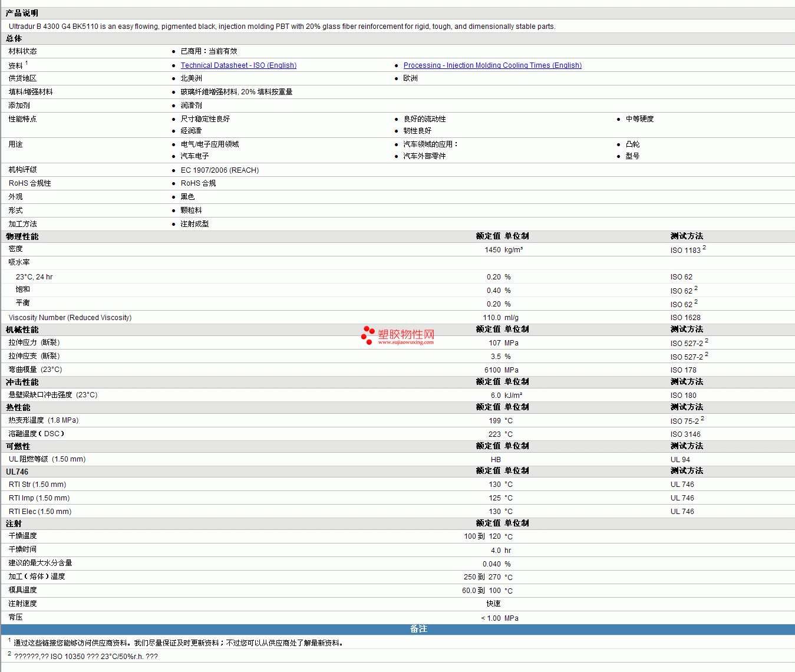Select 润滑剂 in the 添加剂 row

pyautogui.click(x=191, y=106)
